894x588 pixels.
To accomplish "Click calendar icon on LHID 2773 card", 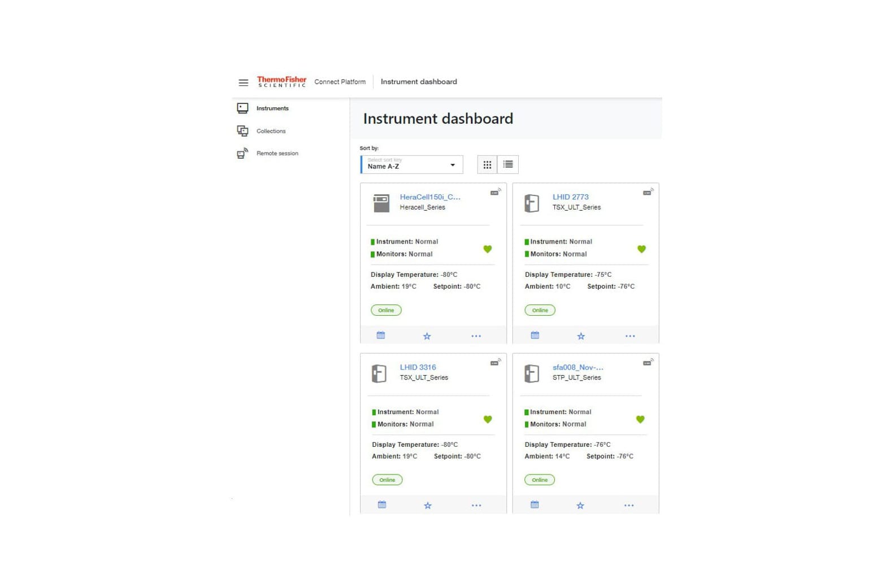I will point(535,336).
